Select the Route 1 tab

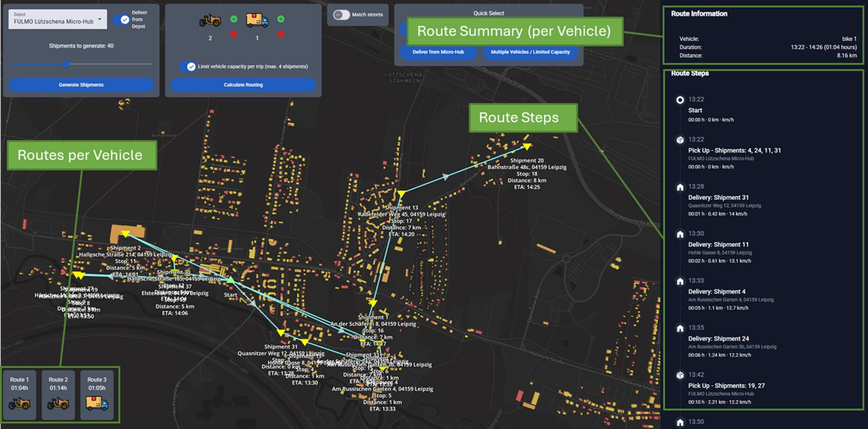click(x=20, y=395)
